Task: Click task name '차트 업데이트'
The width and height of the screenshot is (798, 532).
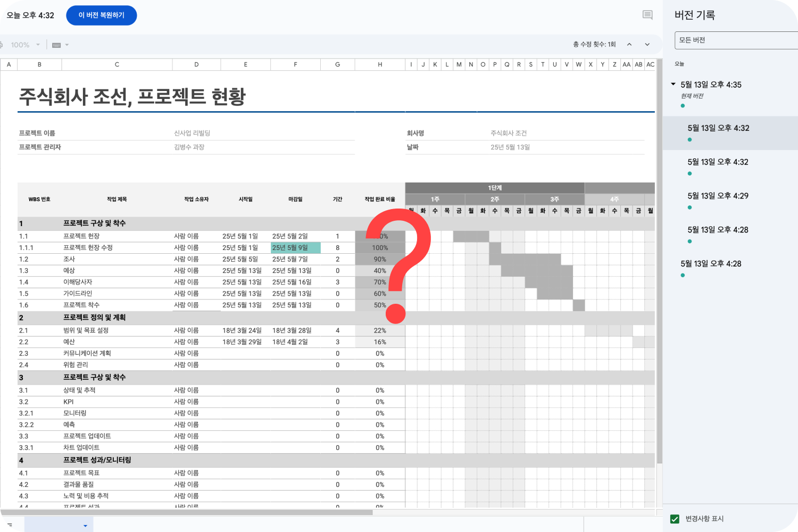Action: [81, 447]
